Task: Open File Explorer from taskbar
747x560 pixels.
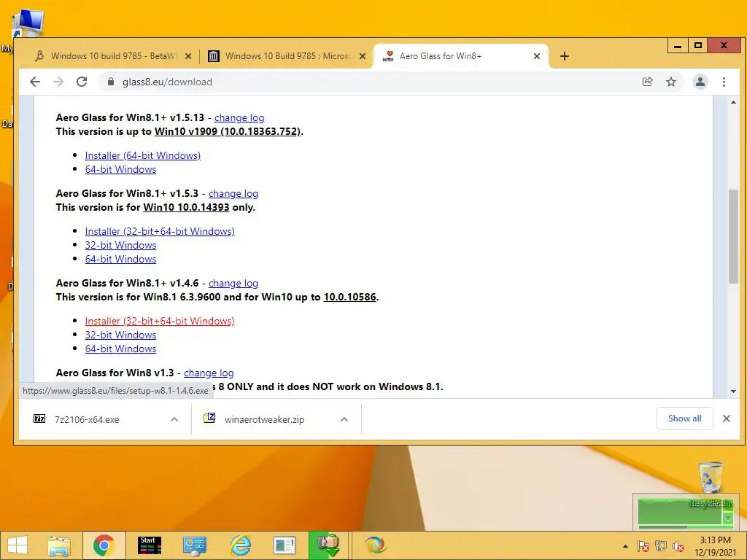Action: 59,545
